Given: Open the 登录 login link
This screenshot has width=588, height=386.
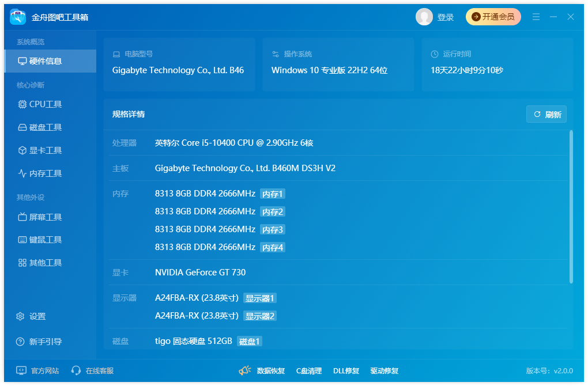Looking at the screenshot, I should click(446, 17).
